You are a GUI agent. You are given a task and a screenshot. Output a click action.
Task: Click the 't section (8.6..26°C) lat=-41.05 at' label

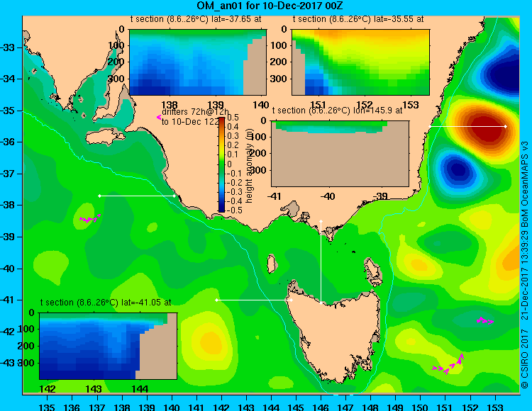106,303
